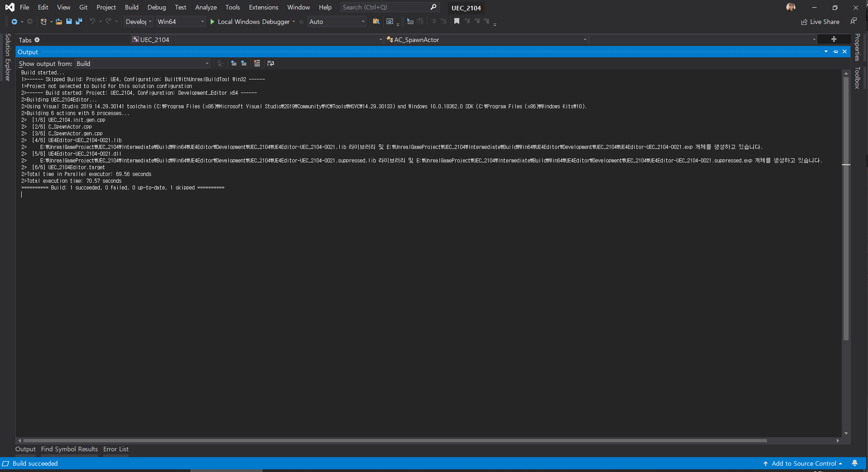Toggle auto-hide pin on Output panel
The image size is (868, 472).
836,52
